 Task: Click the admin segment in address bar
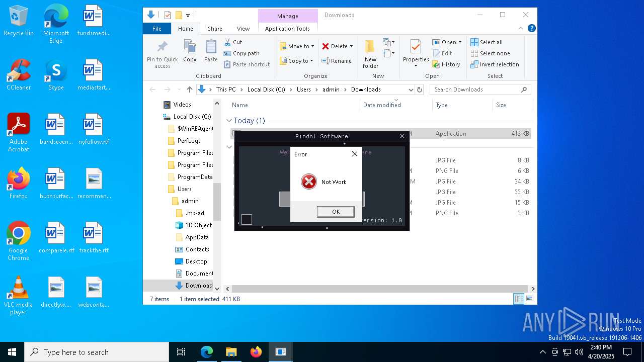(x=331, y=89)
